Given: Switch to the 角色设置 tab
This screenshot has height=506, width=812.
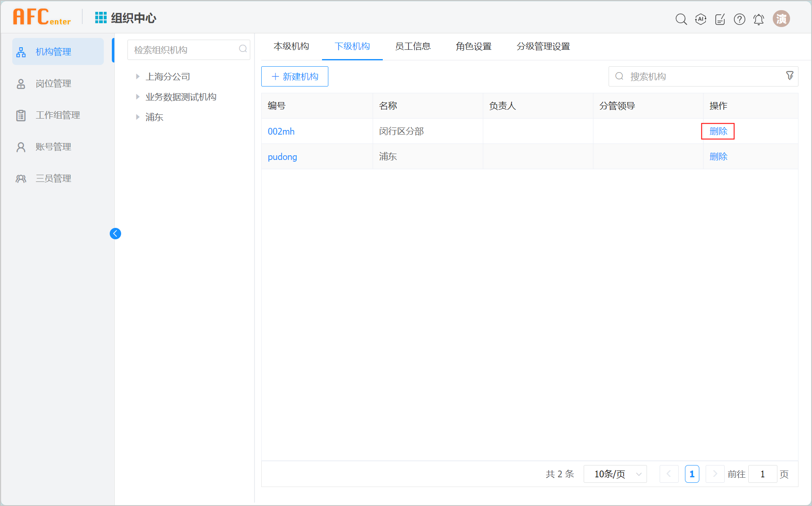Looking at the screenshot, I should tap(474, 46).
